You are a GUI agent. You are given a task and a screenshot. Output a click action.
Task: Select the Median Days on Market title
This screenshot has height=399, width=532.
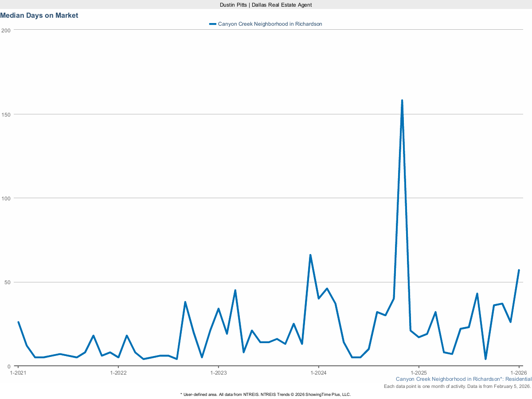point(39,16)
